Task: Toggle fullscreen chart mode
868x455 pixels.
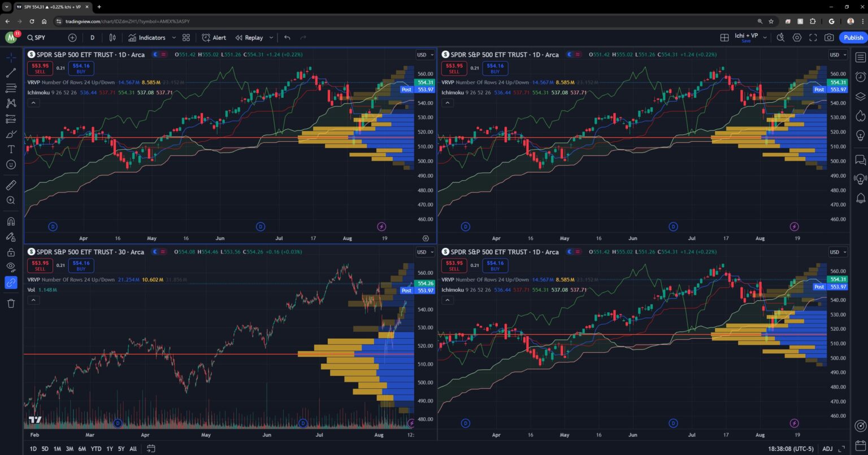Action: [813, 37]
